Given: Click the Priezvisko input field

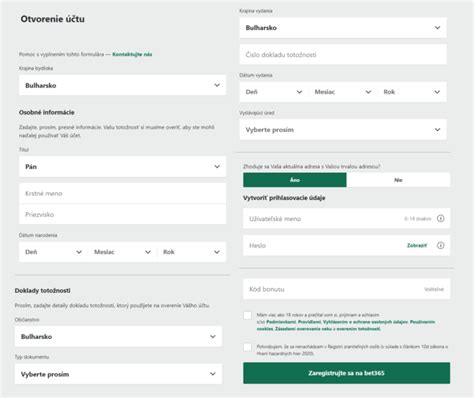Looking at the screenshot, I should [x=122, y=214].
